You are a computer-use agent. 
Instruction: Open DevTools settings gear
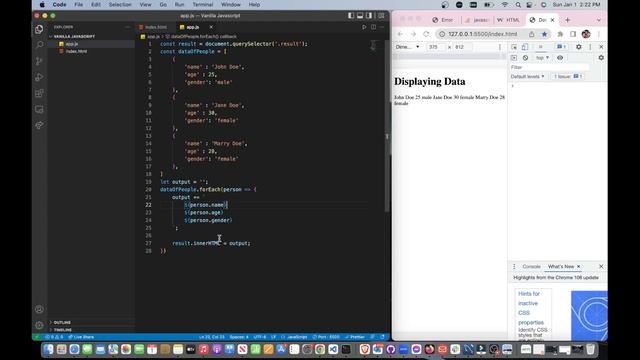(x=578, y=47)
